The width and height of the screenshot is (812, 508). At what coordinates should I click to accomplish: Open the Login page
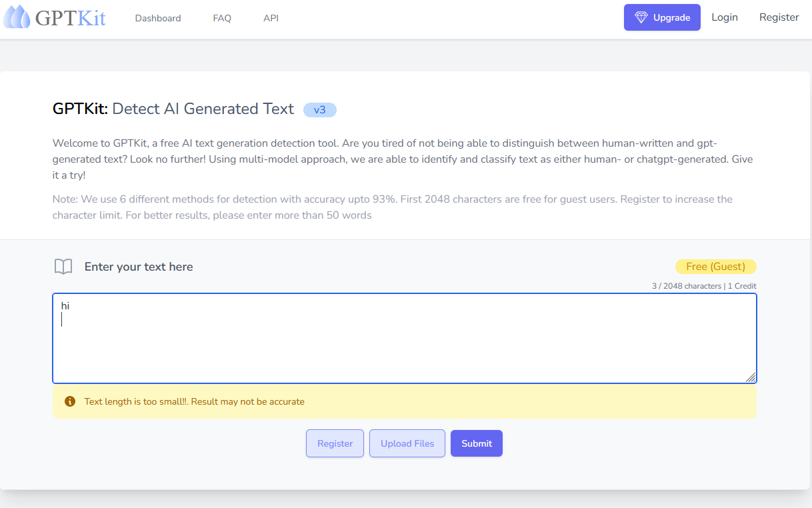click(725, 17)
